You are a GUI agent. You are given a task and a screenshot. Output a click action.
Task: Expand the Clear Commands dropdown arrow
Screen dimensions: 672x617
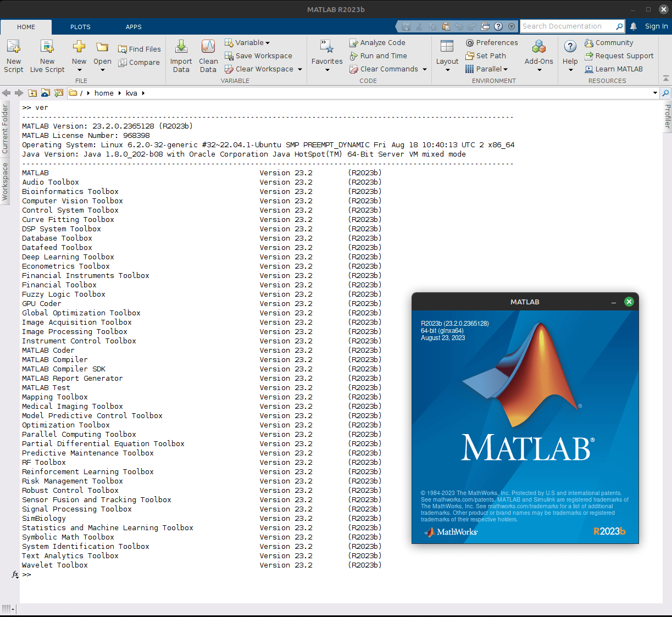(x=425, y=69)
